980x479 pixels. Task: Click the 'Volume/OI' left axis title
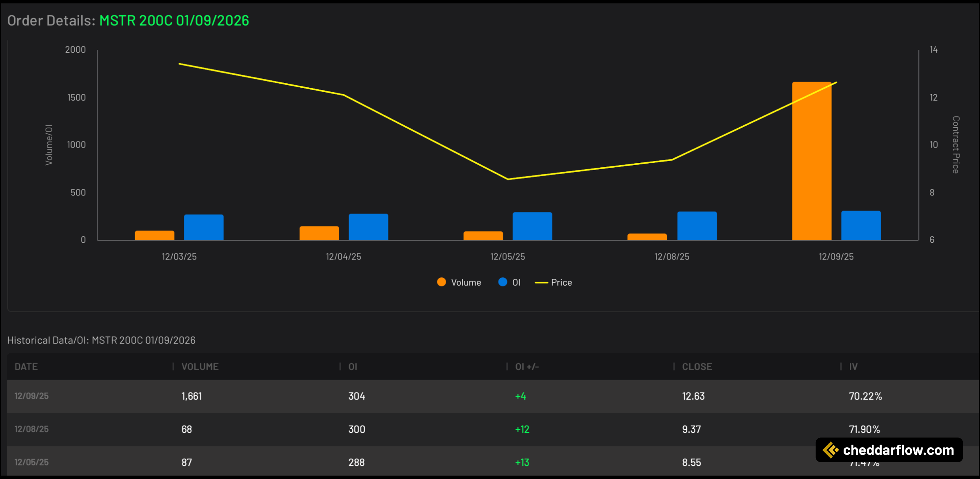pyautogui.click(x=49, y=145)
